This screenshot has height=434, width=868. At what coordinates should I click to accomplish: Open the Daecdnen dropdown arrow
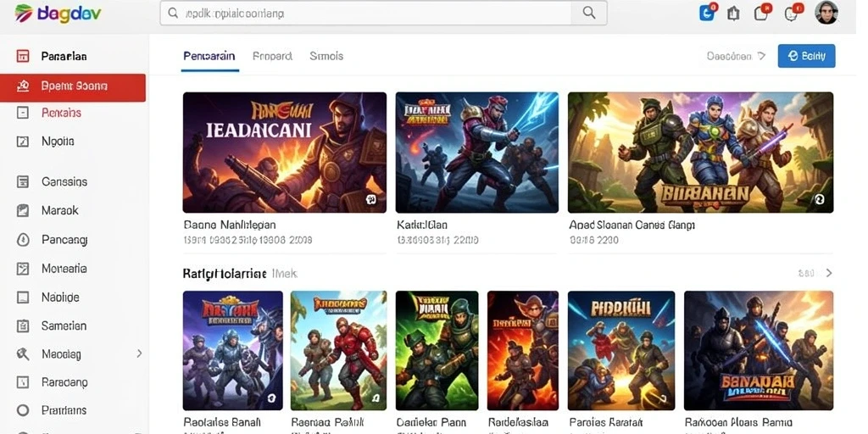762,56
